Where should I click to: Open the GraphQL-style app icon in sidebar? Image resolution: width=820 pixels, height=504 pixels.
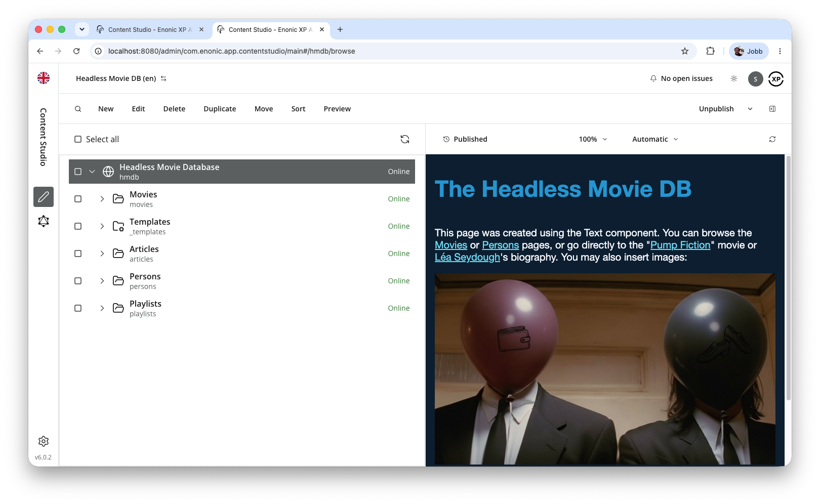[x=44, y=221]
